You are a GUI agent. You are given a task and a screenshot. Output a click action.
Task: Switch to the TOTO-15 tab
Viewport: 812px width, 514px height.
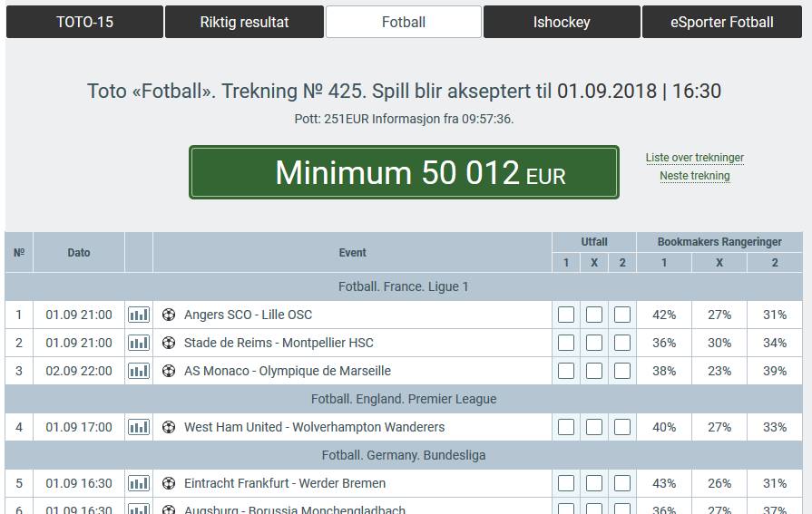click(x=85, y=22)
